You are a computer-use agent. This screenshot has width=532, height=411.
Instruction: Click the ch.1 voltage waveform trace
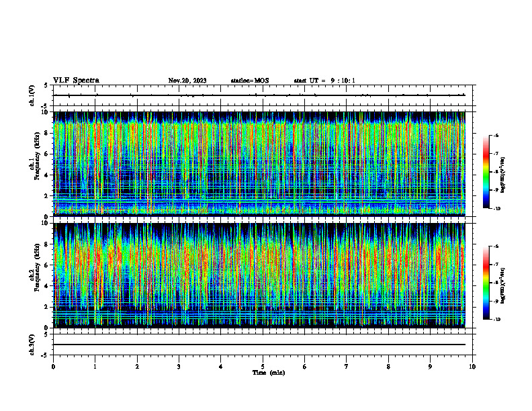259,95
